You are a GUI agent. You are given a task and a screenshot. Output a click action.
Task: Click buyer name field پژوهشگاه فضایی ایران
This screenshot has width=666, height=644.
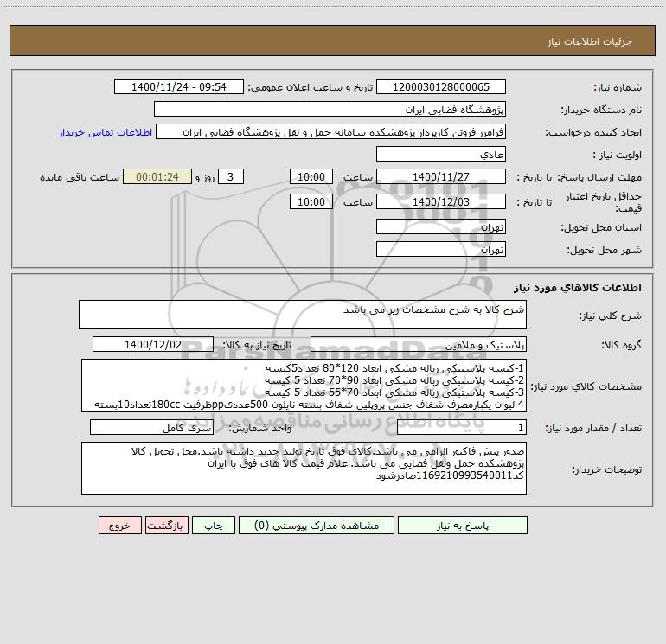(x=330, y=109)
